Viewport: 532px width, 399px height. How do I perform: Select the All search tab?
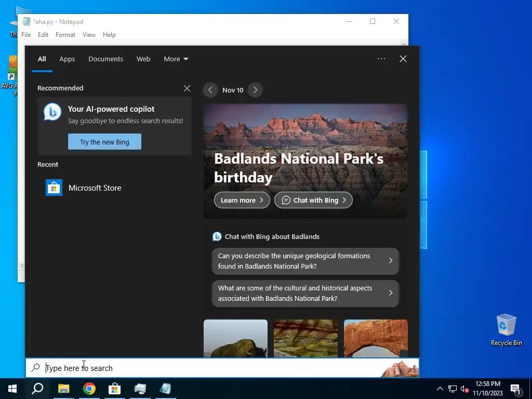[42, 59]
